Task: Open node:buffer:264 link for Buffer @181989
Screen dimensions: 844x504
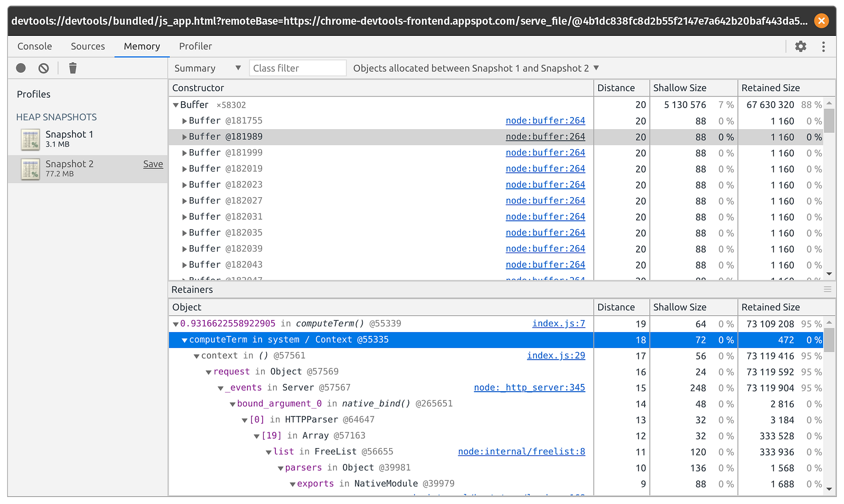Action: pos(545,137)
